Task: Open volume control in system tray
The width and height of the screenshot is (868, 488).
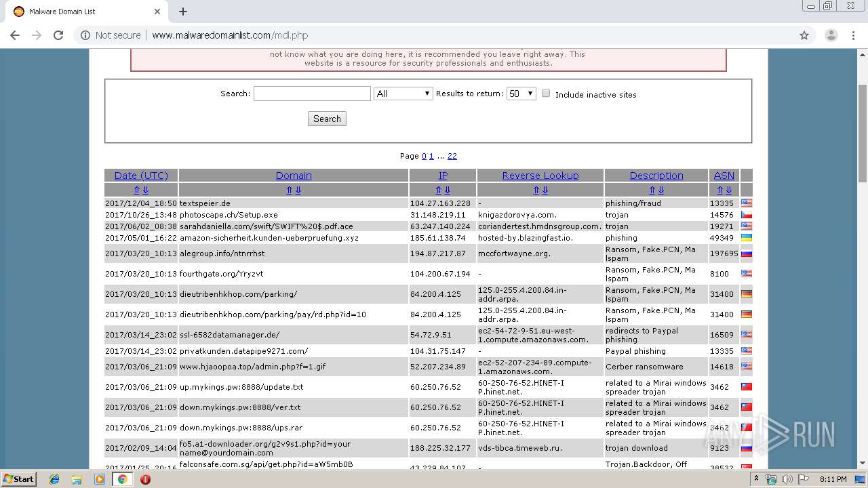Action: tap(787, 479)
